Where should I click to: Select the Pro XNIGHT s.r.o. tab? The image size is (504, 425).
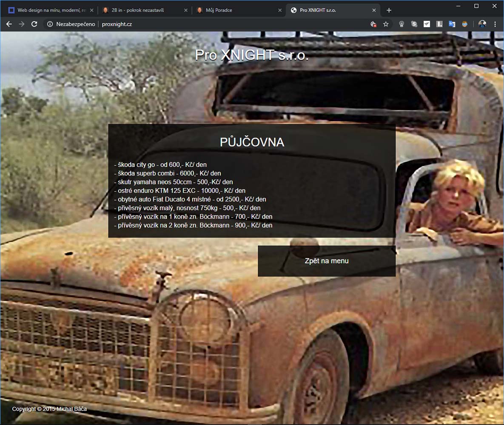coord(333,10)
